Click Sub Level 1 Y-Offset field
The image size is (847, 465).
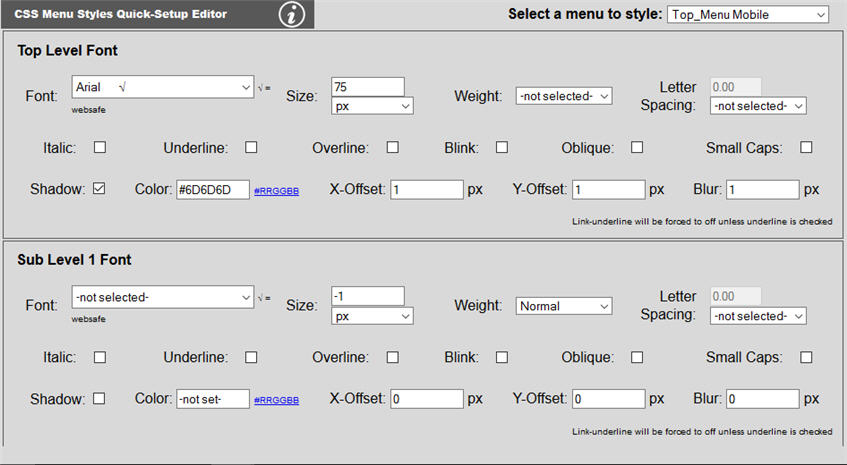pyautogui.click(x=609, y=399)
